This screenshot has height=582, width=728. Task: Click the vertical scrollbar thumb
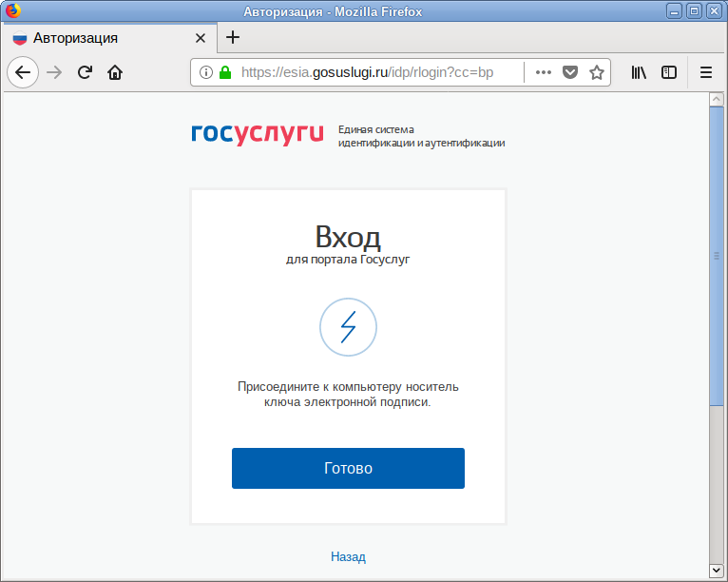click(717, 256)
